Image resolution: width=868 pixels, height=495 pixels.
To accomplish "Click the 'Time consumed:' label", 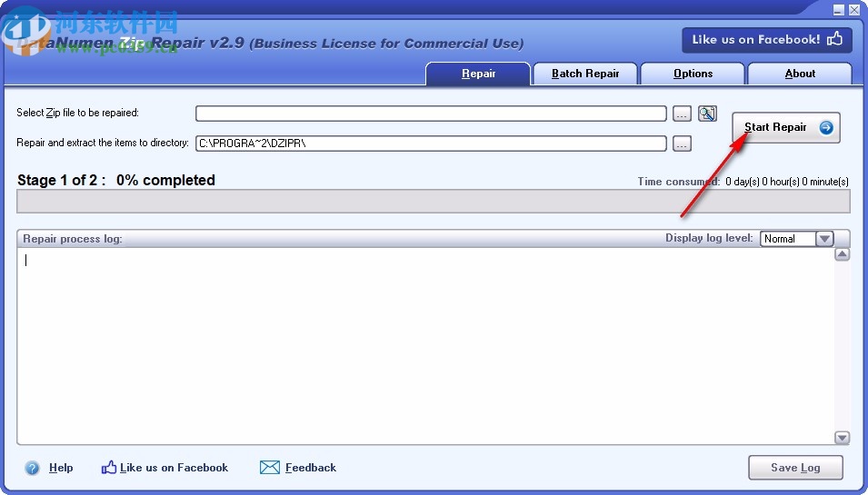I will 679,182.
